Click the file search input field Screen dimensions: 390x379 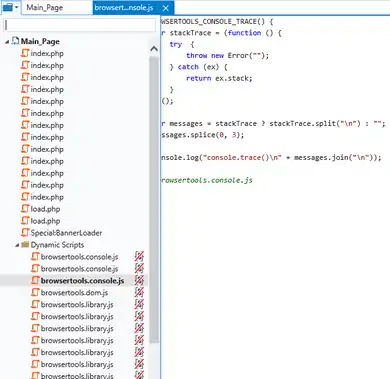80,25
